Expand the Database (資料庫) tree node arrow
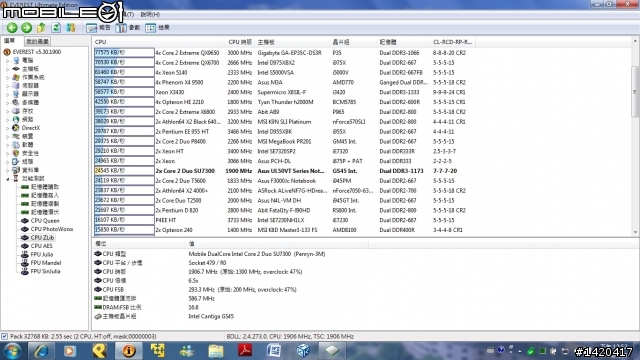Screen dimensions: 640x360 pyautogui.click(x=7, y=170)
